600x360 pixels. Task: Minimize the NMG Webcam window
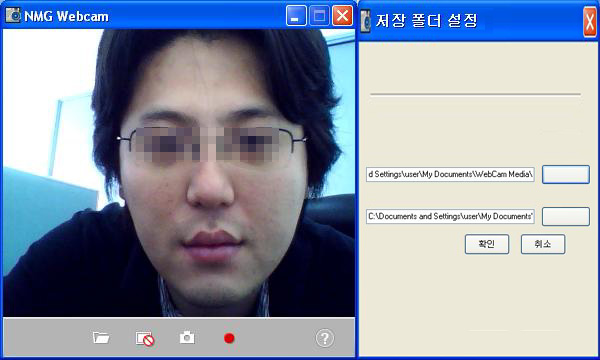296,16
